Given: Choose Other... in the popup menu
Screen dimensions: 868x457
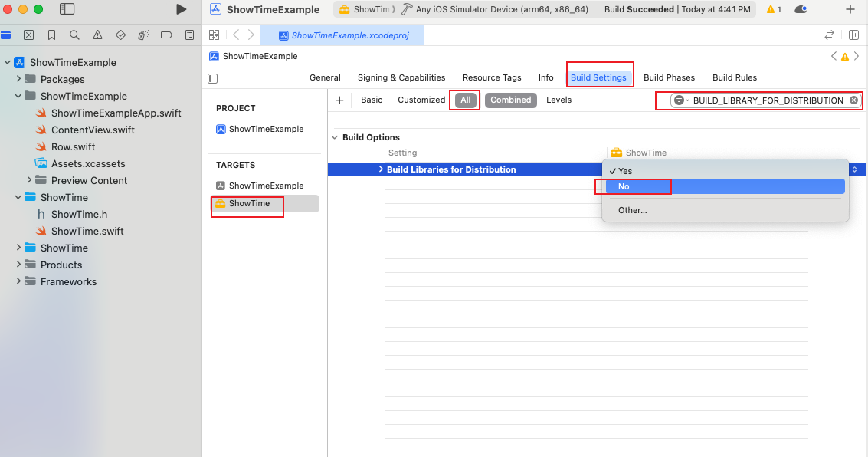Looking at the screenshot, I should pyautogui.click(x=726, y=211).
